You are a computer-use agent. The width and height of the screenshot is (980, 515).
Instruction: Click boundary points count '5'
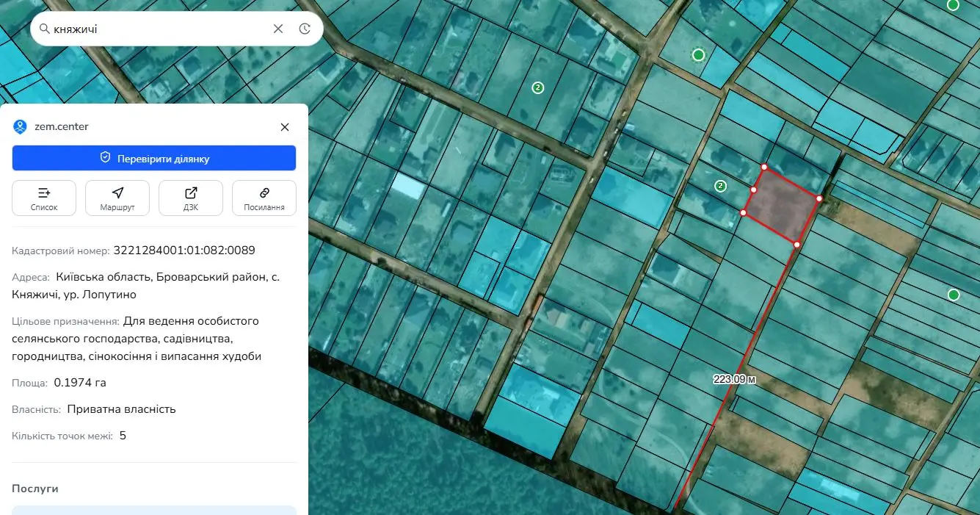123,436
